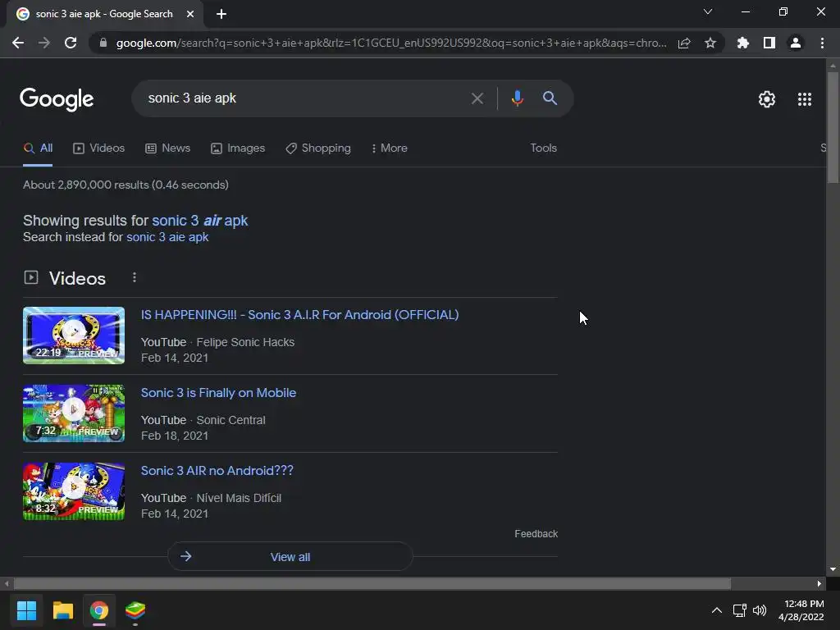The image size is (840, 630).
Task: Click View all videos button
Action: click(290, 557)
